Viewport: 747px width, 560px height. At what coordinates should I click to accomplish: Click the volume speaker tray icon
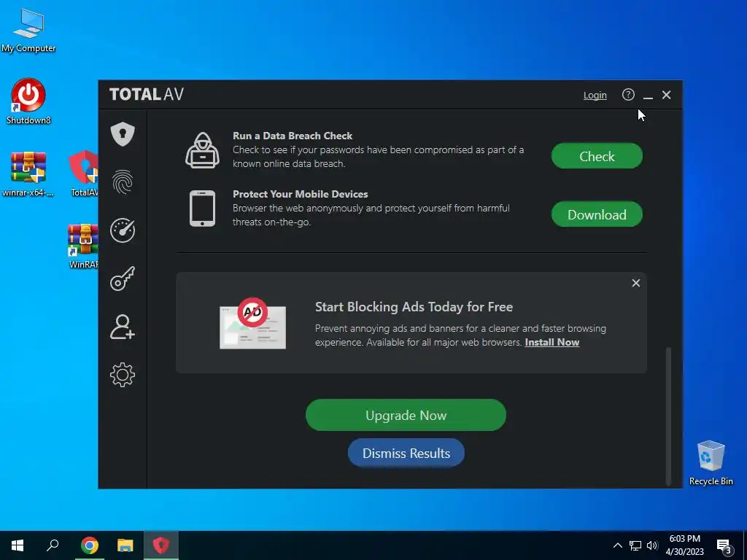652,545
